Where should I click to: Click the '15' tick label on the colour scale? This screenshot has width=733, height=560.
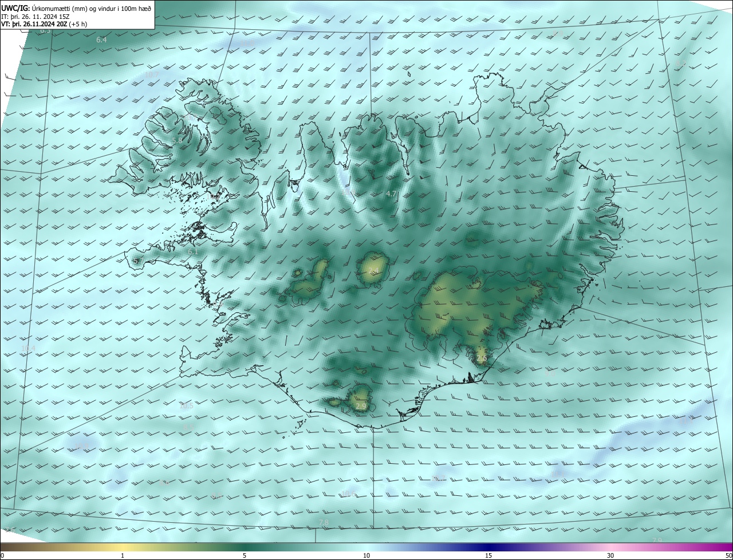pos(488,555)
